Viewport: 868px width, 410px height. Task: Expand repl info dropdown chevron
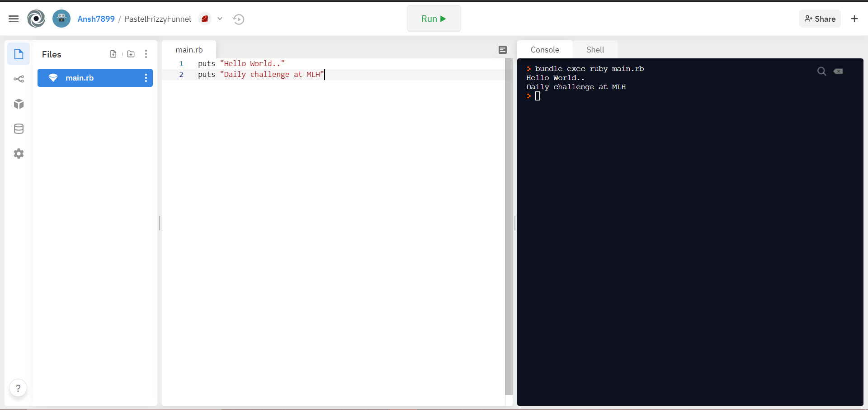[220, 19]
